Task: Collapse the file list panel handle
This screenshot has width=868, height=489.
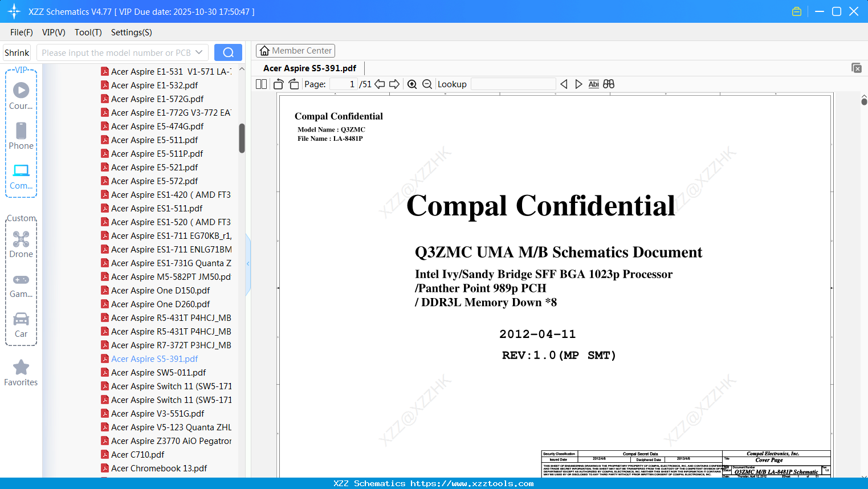Action: pyautogui.click(x=248, y=264)
